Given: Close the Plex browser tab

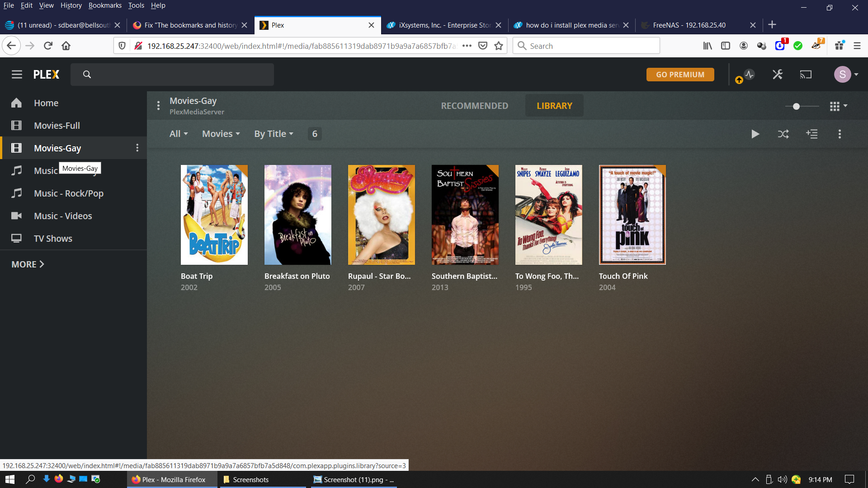Looking at the screenshot, I should pyautogui.click(x=371, y=25).
